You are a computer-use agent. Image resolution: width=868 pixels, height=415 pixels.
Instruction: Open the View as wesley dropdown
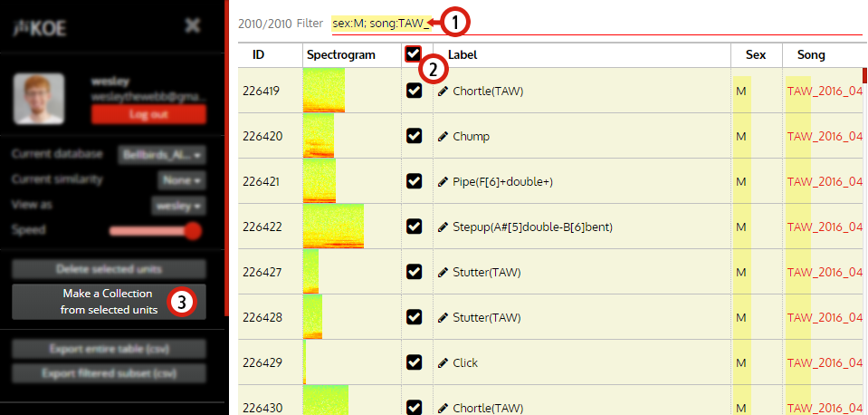tap(178, 206)
